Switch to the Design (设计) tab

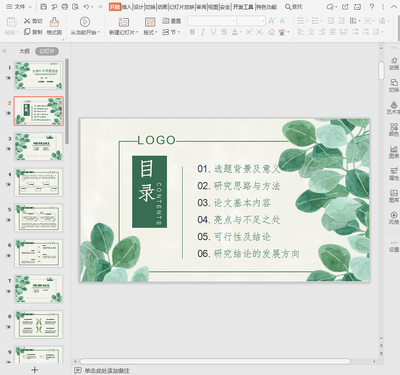click(x=138, y=7)
